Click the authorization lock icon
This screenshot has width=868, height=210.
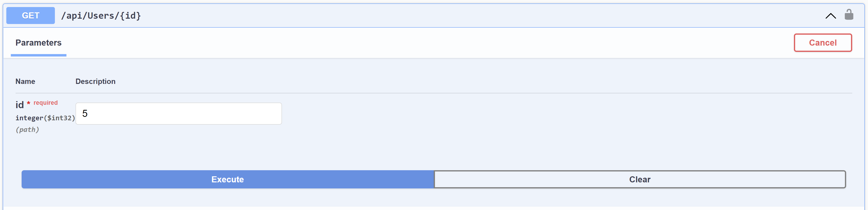(x=849, y=15)
